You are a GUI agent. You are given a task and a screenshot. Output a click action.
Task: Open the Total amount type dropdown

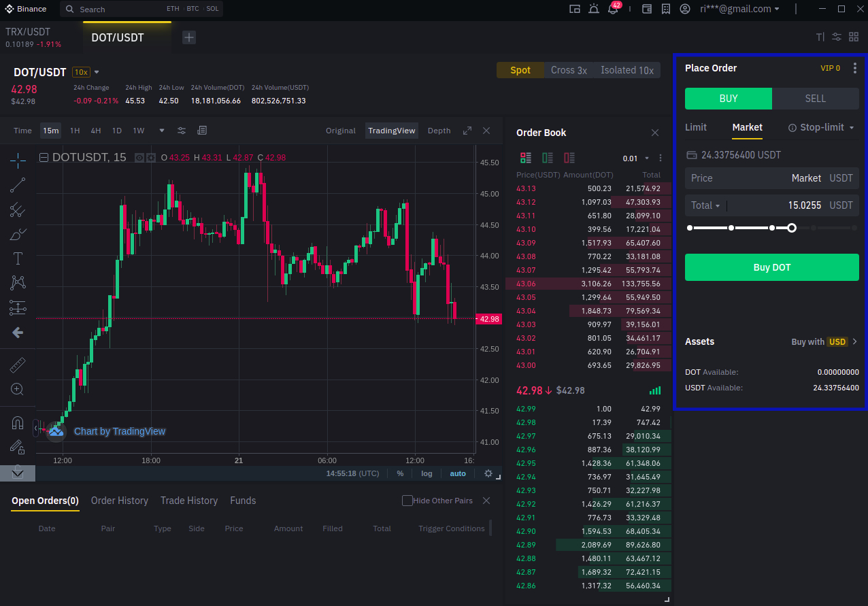[x=705, y=205]
